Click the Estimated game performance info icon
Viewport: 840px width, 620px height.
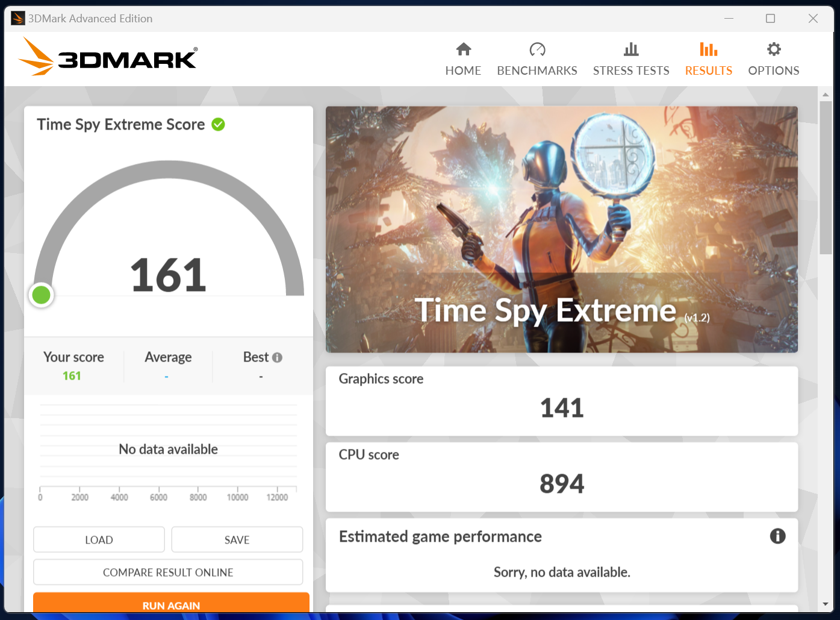[x=777, y=536]
